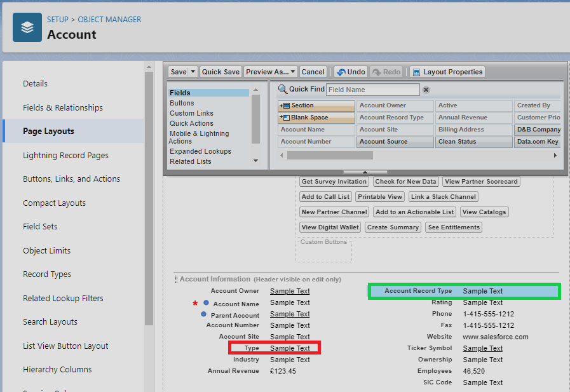Click Add to Call List button
Screen dimensions: 570x392
[x=326, y=197]
